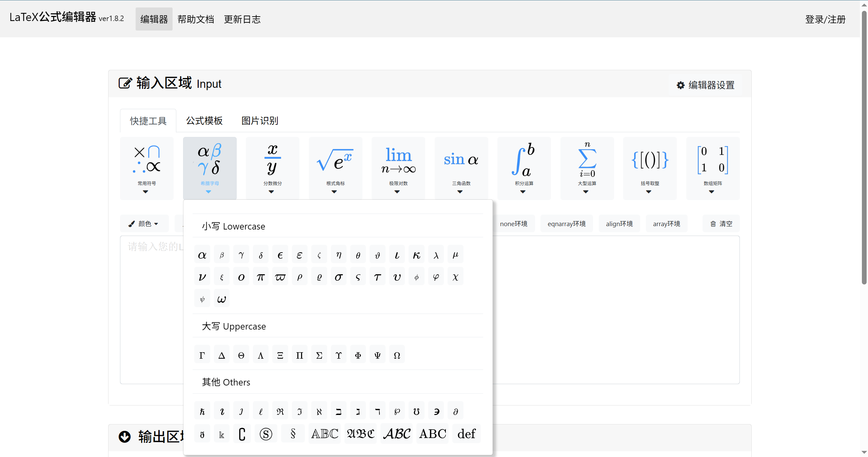The height and width of the screenshot is (457, 868).
Task: Insert the lowercase pi symbol
Action: tap(261, 277)
